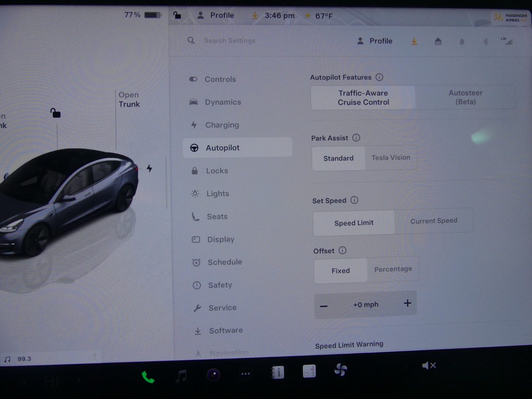
Task: Select Percentage offset option
Action: click(393, 269)
